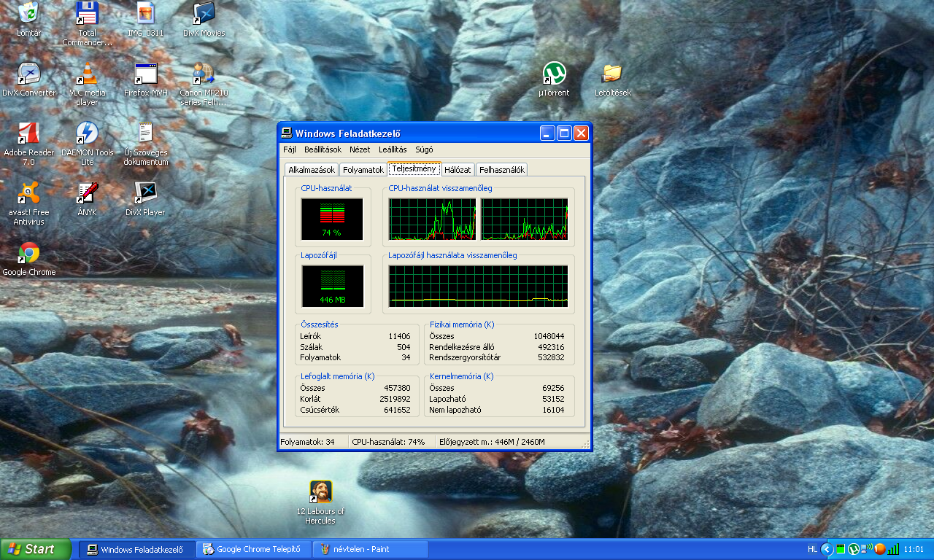Switch to the Folyamatok tab

point(363,170)
